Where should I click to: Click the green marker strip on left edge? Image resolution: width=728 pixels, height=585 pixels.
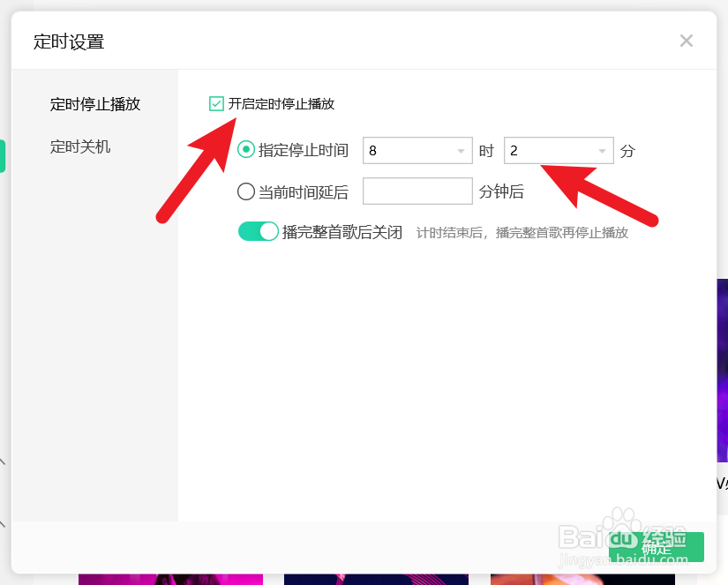pos(3,155)
